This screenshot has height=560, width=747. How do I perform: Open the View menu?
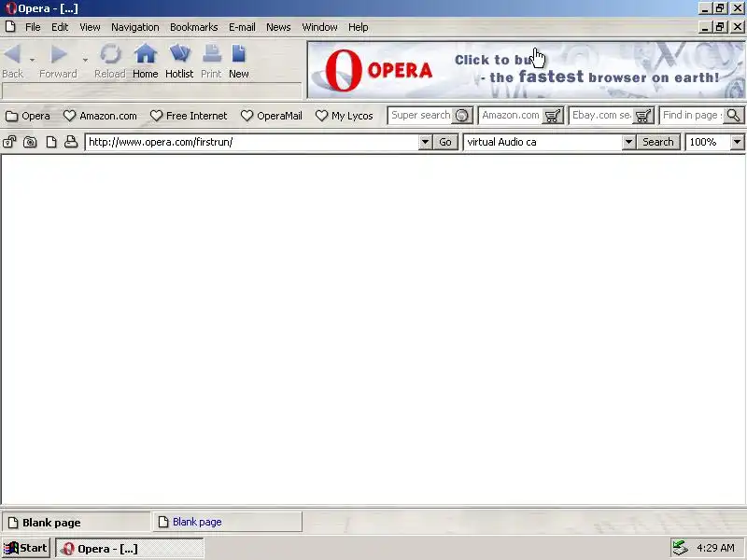[90, 27]
